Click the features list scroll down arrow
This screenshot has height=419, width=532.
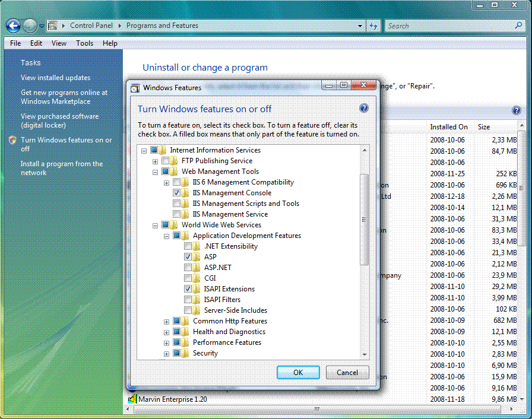click(x=365, y=354)
